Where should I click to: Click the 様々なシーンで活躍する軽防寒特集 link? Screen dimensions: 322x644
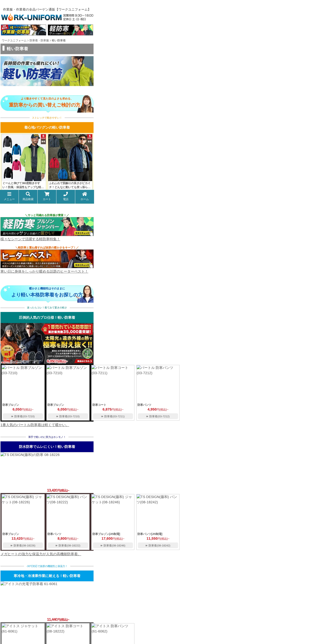click(30, 239)
